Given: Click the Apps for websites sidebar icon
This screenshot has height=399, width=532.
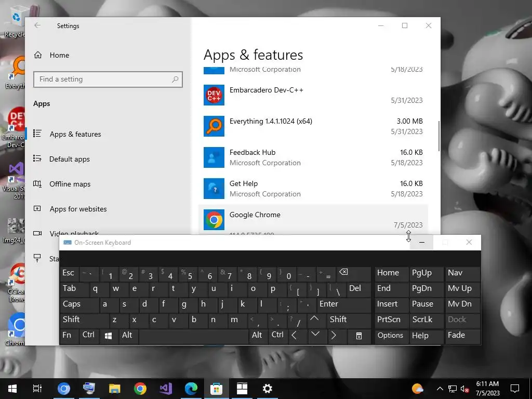Looking at the screenshot, I should click(37, 208).
